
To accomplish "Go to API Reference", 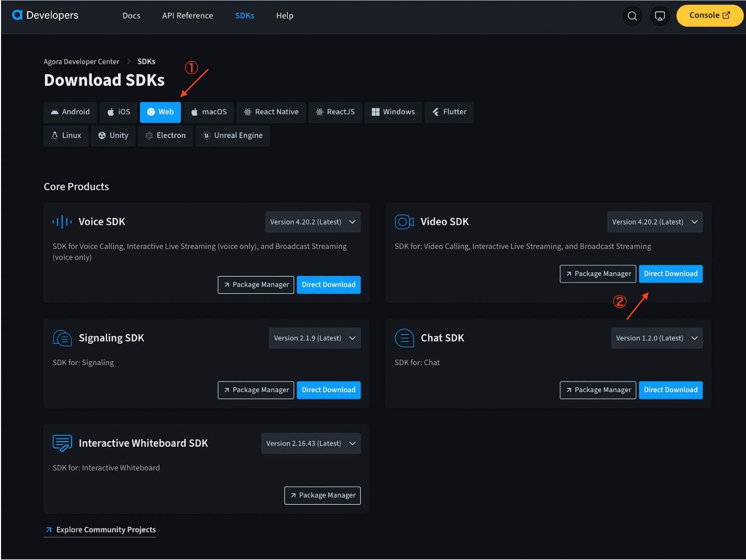I will click(x=188, y=16).
